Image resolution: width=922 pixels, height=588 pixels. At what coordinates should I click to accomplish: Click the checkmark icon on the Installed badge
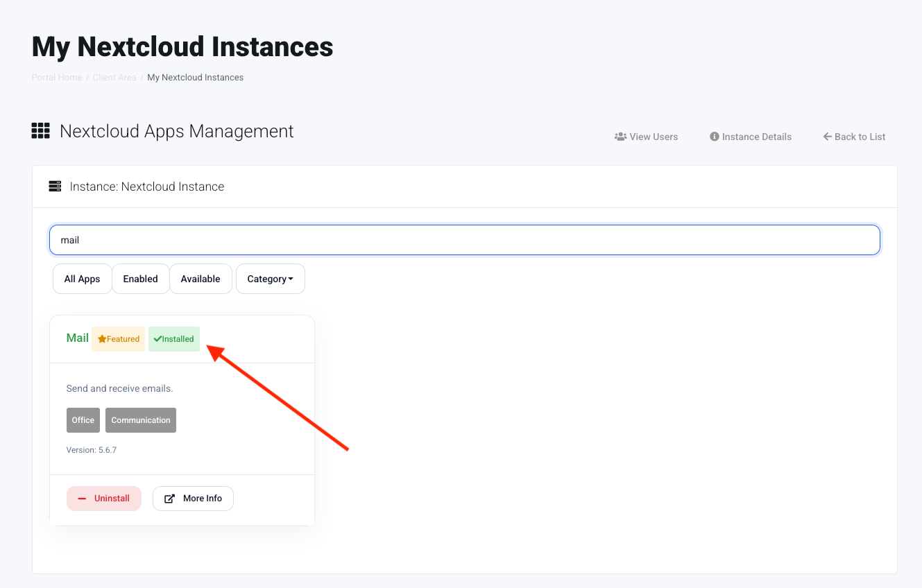pos(157,339)
